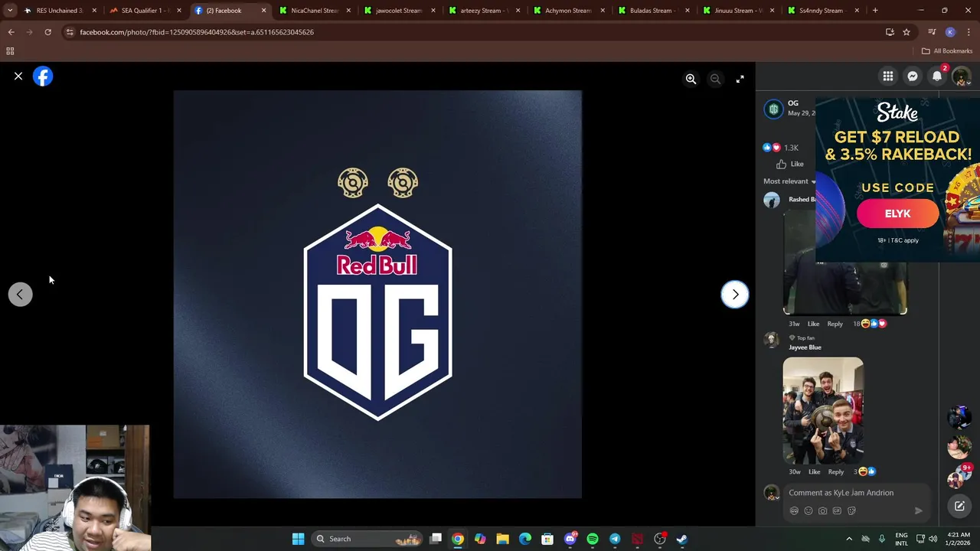Screen dimensions: 980x551
Task: Go to the previous photo
Action: tap(20, 295)
